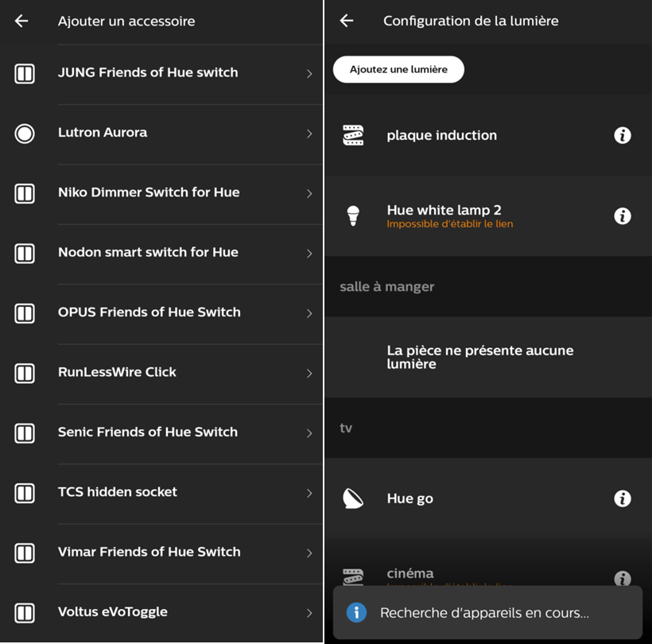Open info for Hue white lamp 2
Image resolution: width=652 pixels, height=644 pixels.
point(622,216)
